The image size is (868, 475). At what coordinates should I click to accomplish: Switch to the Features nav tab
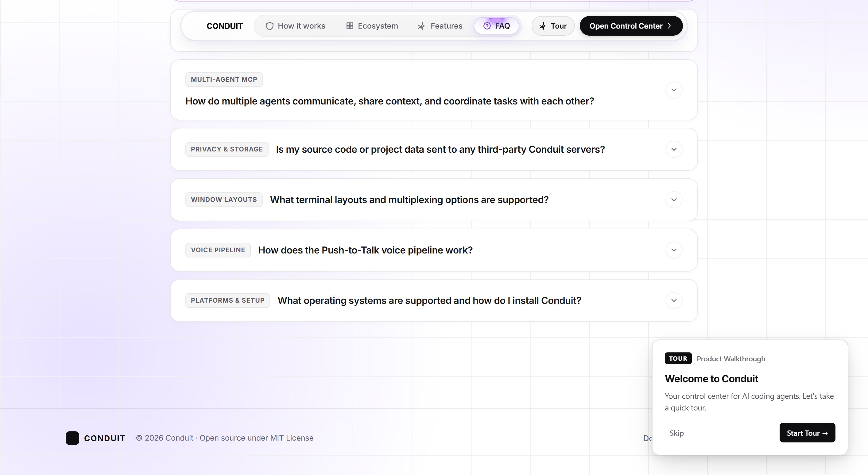[x=440, y=26]
